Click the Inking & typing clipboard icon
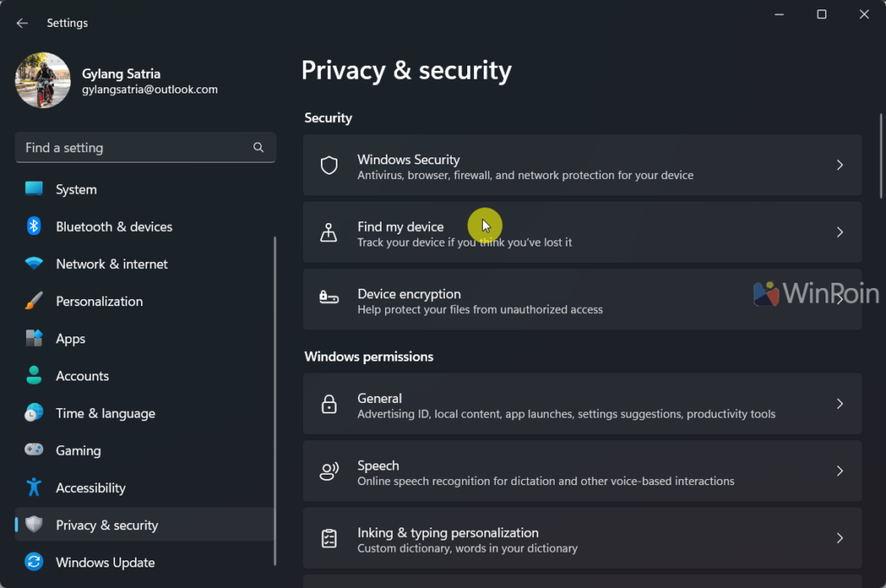This screenshot has height=588, width=886. coord(329,539)
